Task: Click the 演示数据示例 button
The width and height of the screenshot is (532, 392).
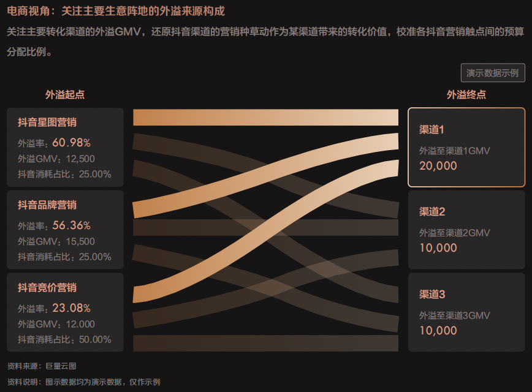Action: point(493,73)
